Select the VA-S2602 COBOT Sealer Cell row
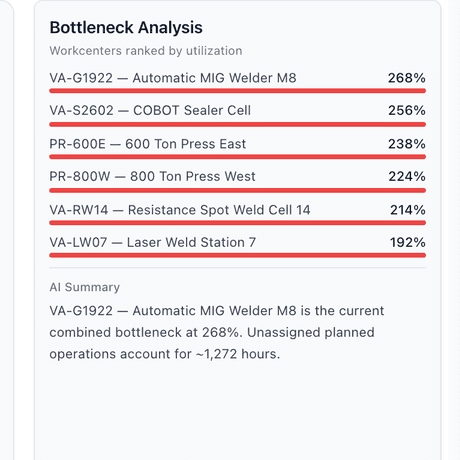This screenshot has height=460, width=460. click(237, 115)
